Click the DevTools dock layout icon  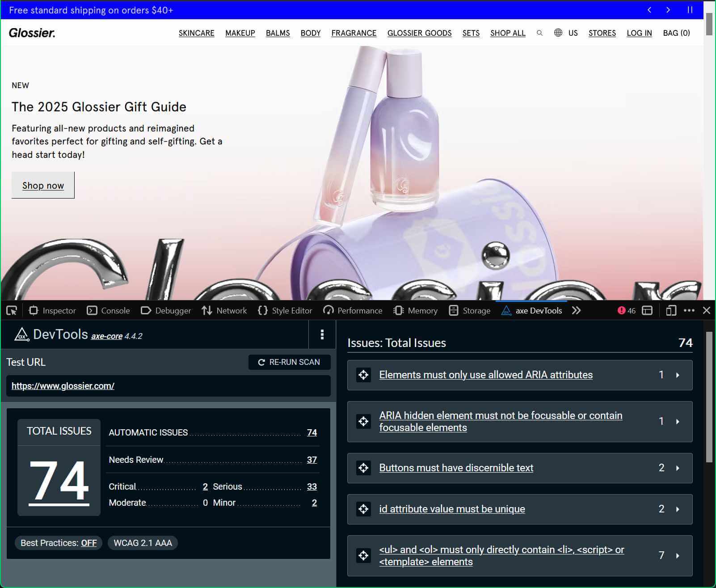[647, 310]
